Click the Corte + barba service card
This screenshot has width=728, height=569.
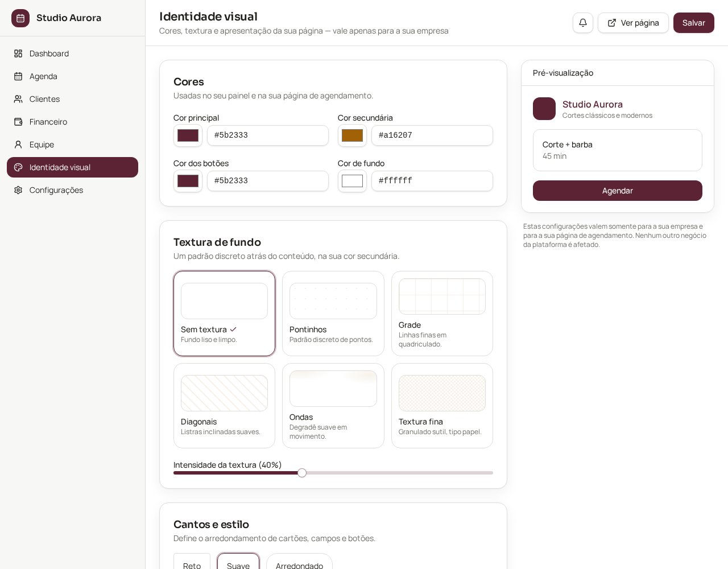(618, 150)
